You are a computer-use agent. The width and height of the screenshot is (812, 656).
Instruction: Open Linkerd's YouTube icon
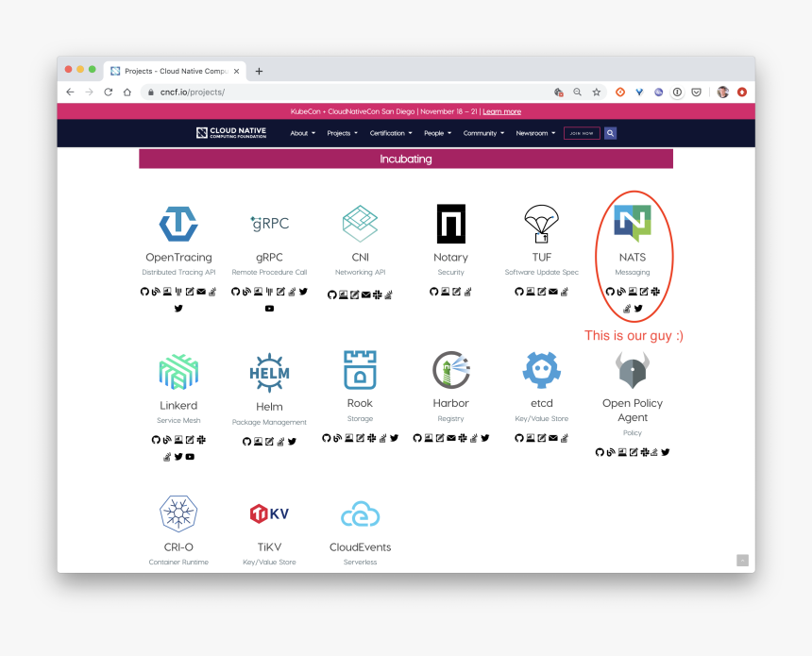[x=190, y=457]
